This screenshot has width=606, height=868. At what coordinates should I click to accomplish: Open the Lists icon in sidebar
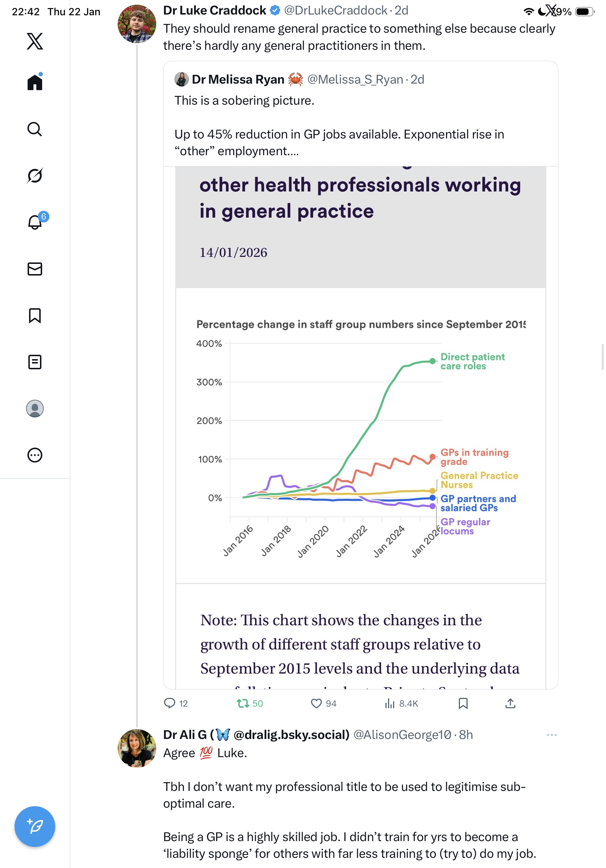point(35,362)
